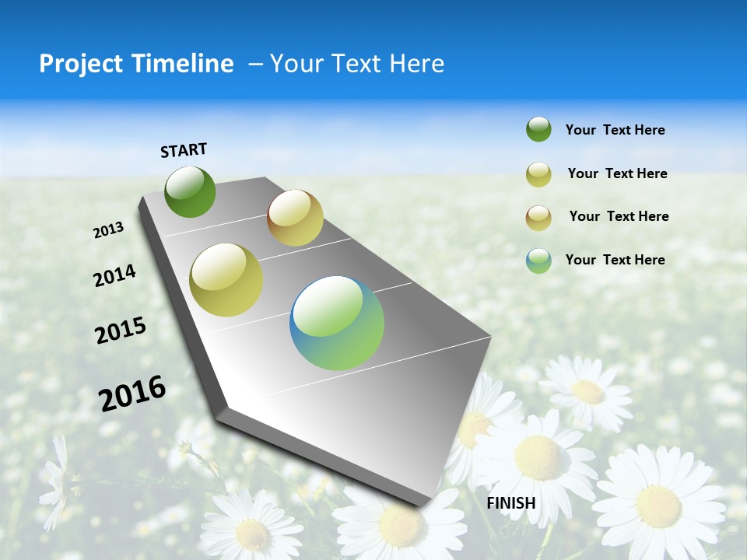
Task: Click the fourth Your Text Here legend entry
Action: (x=615, y=260)
